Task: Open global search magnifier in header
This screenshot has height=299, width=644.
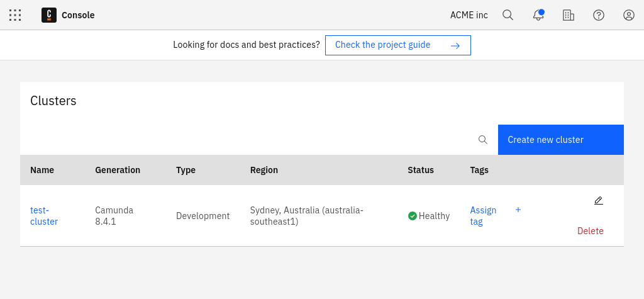Action: pyautogui.click(x=508, y=15)
